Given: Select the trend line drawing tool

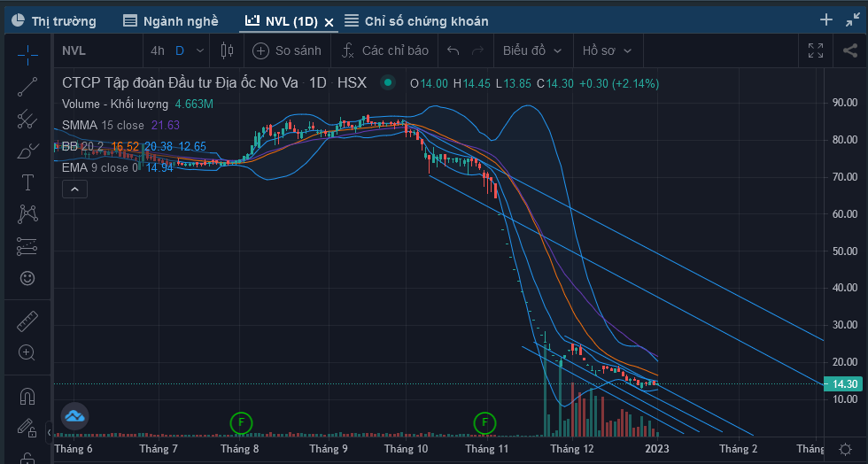Looking at the screenshot, I should [27, 87].
